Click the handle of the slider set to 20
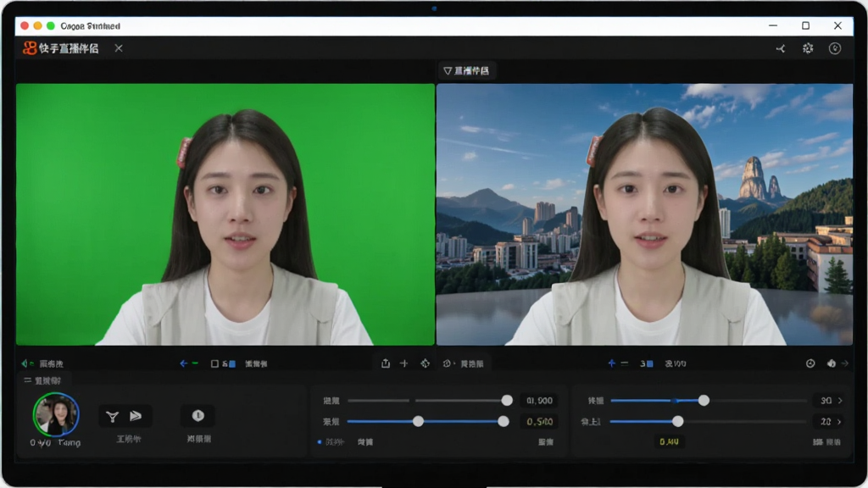Viewport: 868px width, 488px height. point(677,422)
